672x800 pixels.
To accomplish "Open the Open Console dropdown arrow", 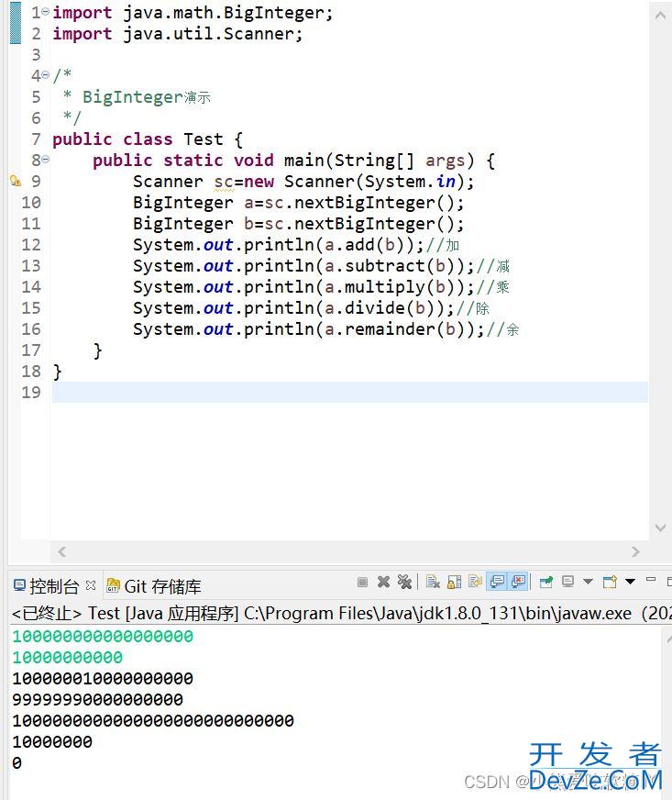I will [630, 582].
